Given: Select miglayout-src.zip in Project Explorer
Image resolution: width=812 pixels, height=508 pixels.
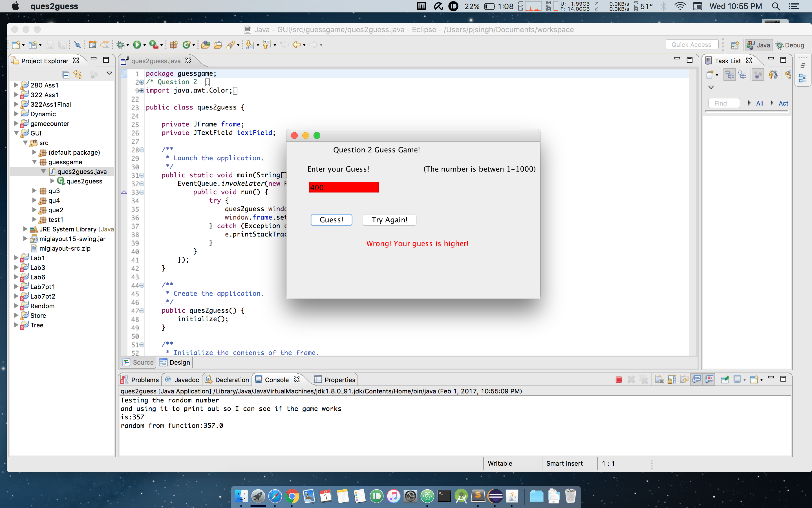Looking at the screenshot, I should click(65, 248).
